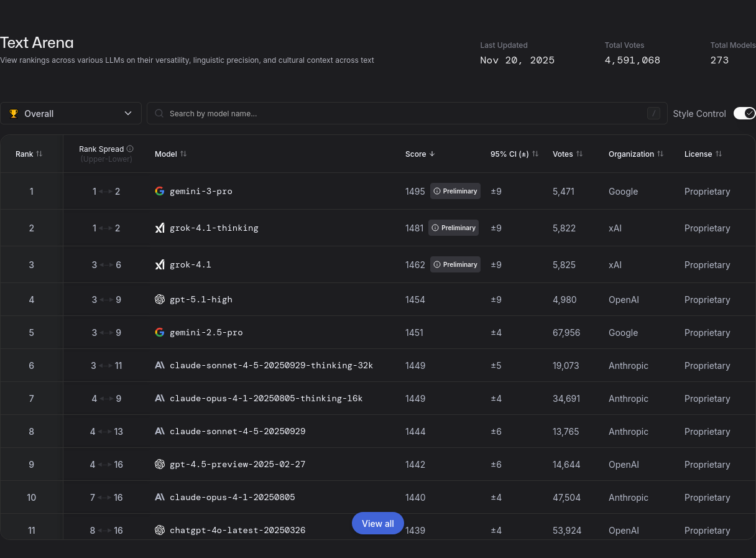Click the Search by model name field
The height and width of the screenshot is (558, 756).
pos(398,113)
